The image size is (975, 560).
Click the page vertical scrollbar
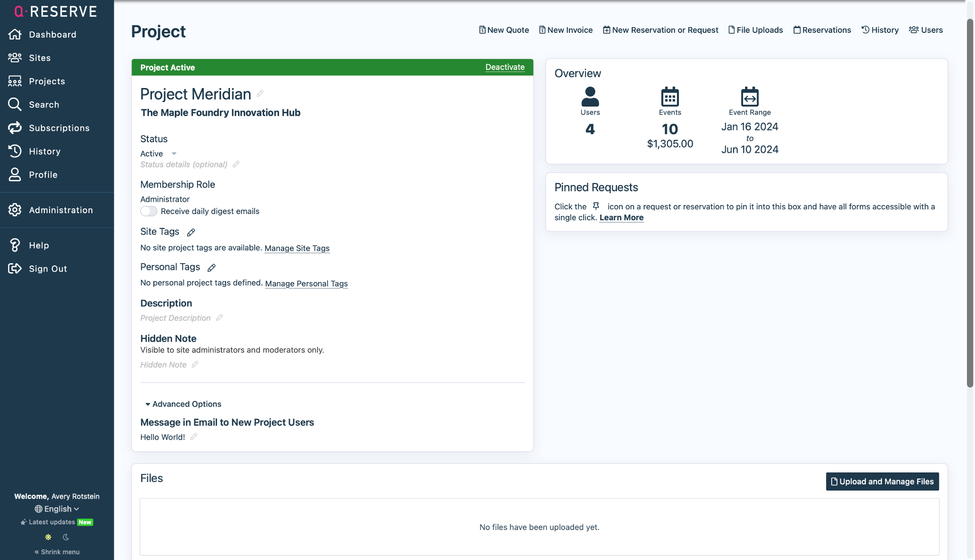tap(970, 203)
